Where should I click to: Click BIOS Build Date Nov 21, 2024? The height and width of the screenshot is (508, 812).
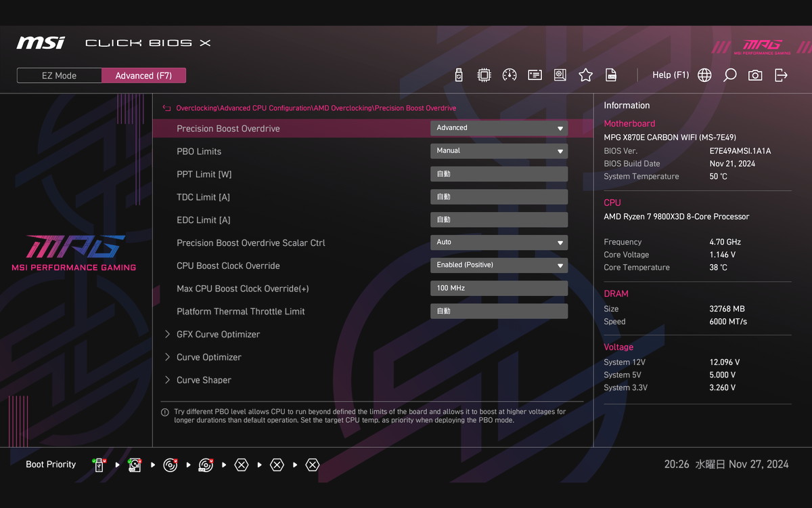pos(732,164)
